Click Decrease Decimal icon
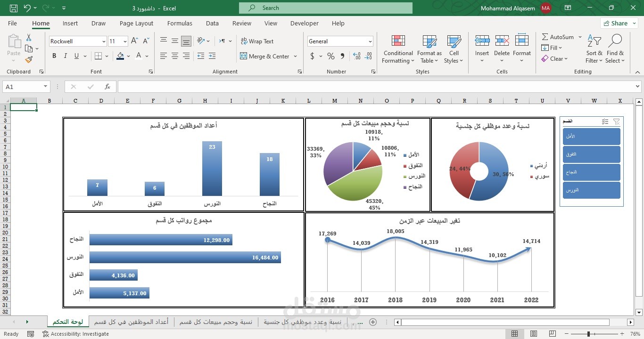Screen dimensions: 644x339 369,56
